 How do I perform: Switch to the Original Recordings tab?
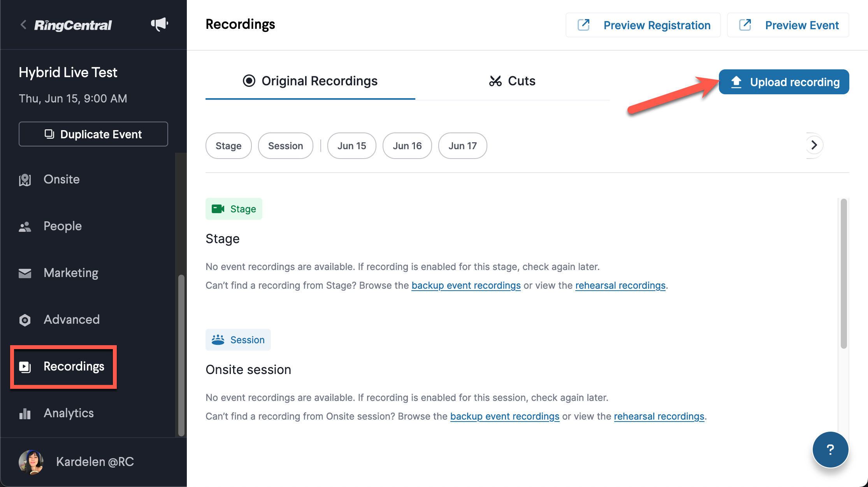(310, 81)
